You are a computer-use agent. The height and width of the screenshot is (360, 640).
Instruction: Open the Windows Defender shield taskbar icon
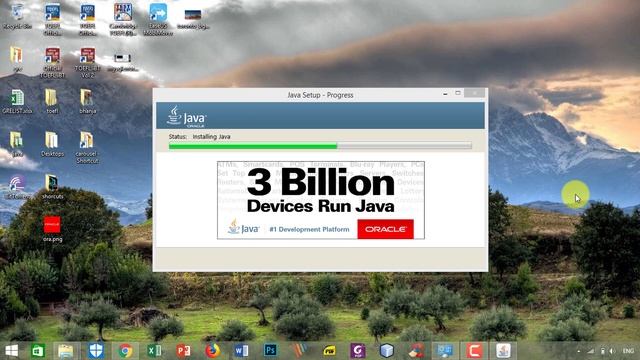point(96,351)
